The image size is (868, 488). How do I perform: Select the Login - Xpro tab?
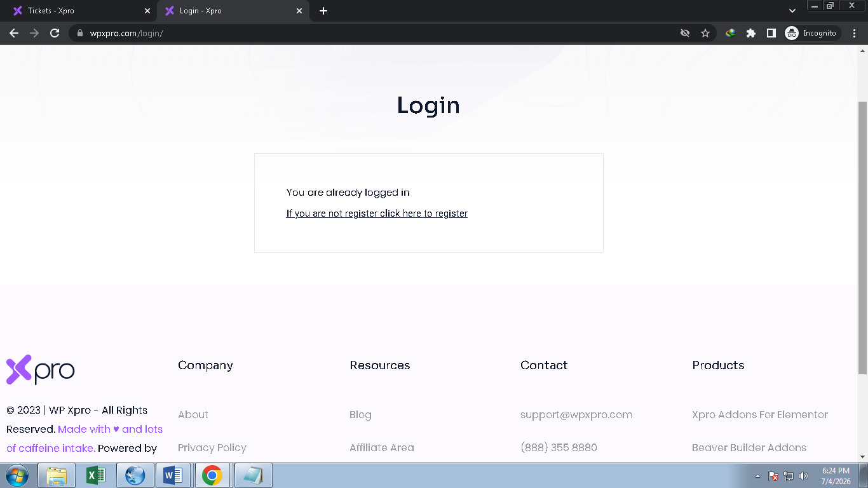[233, 11]
